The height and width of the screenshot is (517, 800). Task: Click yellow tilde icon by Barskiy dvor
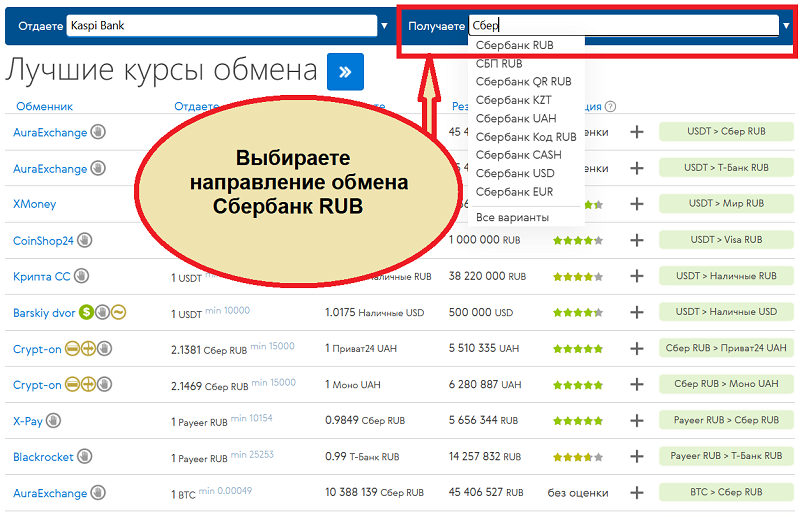pos(118,312)
